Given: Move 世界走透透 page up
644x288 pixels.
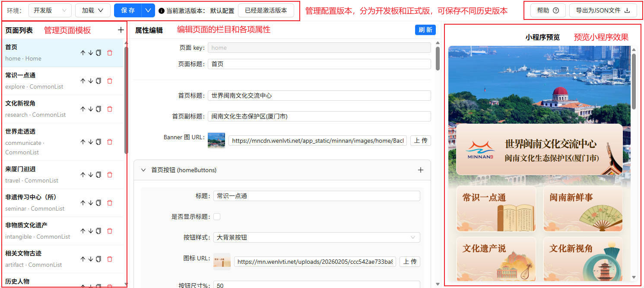Looking at the screenshot, I should pyautogui.click(x=83, y=142).
